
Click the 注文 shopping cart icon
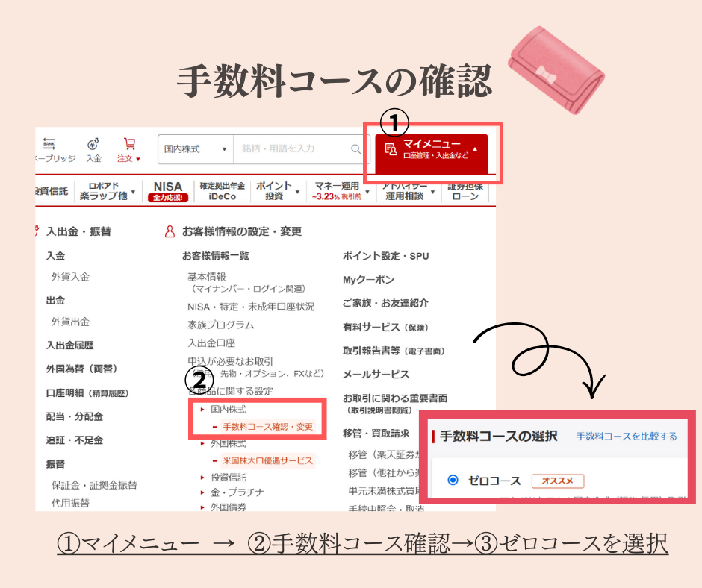point(129,144)
